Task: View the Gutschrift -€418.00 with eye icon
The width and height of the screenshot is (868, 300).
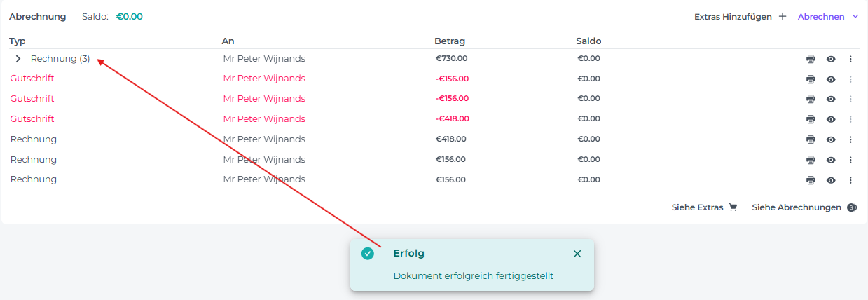Action: click(831, 119)
